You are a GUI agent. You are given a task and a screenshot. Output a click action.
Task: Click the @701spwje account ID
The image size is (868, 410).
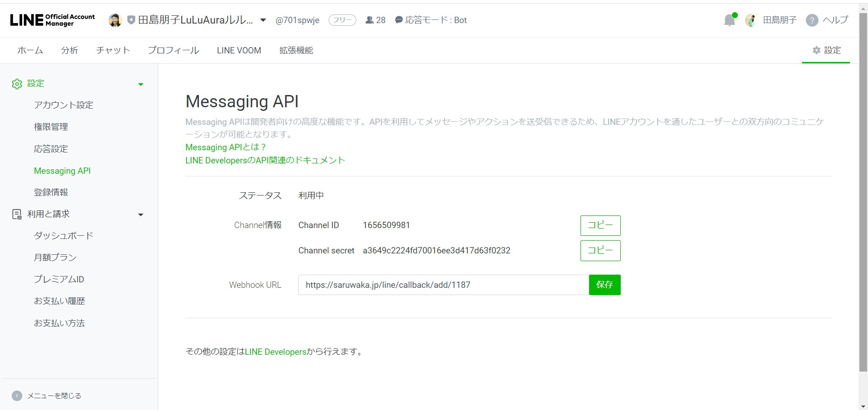point(297,20)
